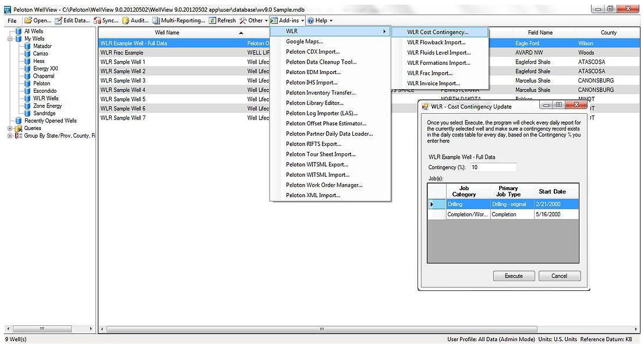Screen dimensions: 644x344
Task: Select WLR Sample Well 3 row
Action: click(184, 80)
